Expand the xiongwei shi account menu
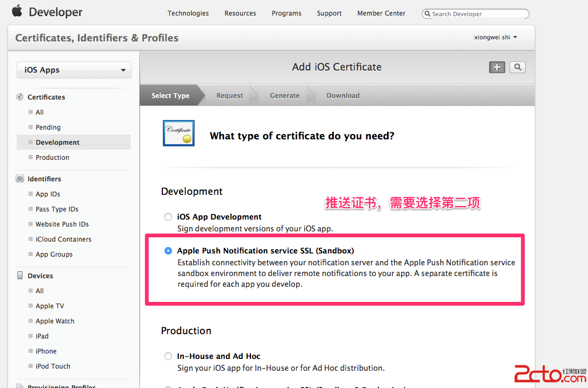 (495, 37)
